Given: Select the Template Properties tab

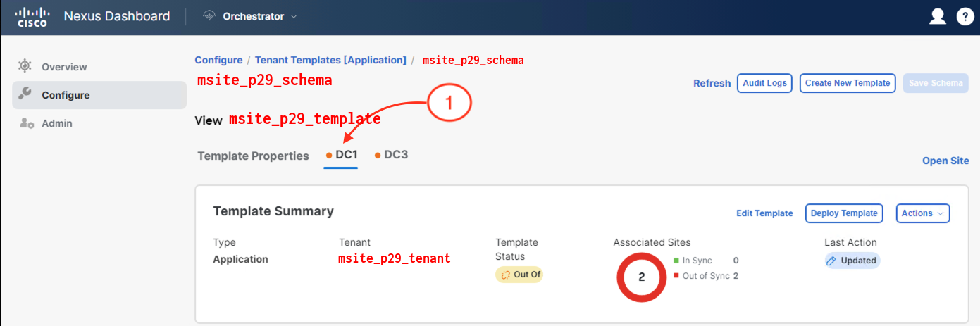Looking at the screenshot, I should pyautogui.click(x=253, y=156).
